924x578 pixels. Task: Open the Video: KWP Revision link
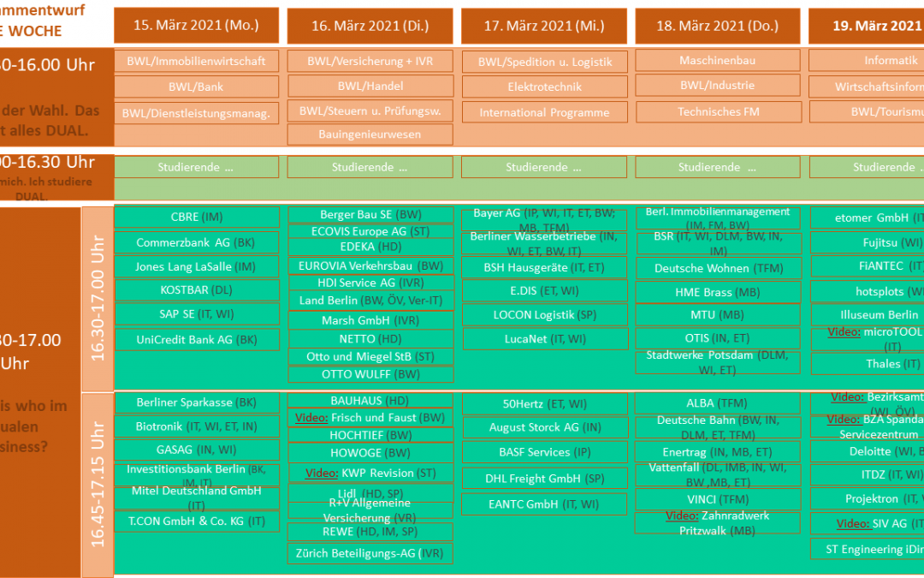(x=370, y=473)
